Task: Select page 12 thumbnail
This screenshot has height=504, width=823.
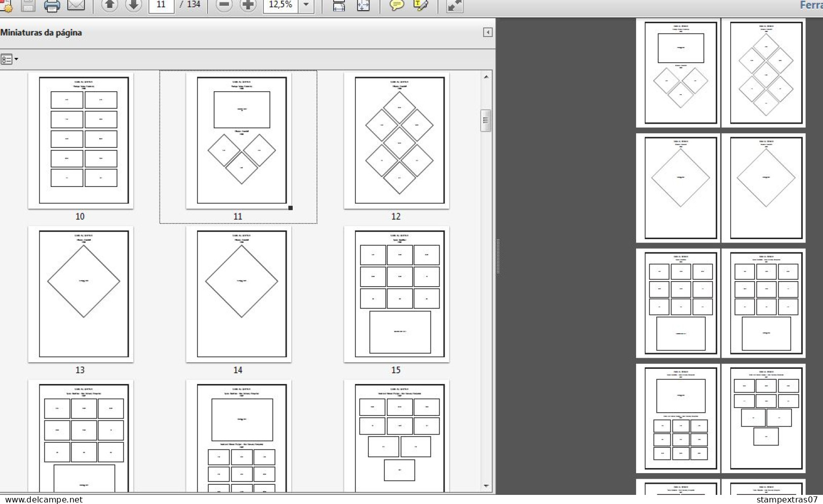Action: coord(397,140)
